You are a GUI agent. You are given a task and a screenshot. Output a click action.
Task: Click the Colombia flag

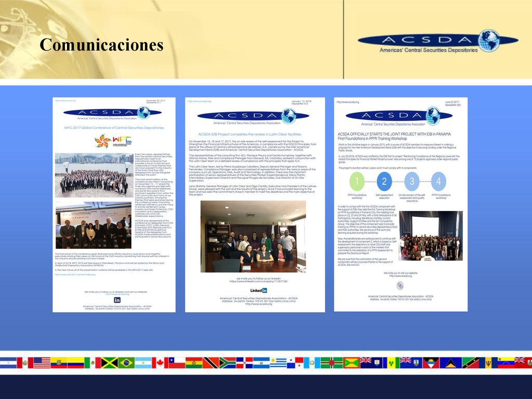tap(76, 363)
